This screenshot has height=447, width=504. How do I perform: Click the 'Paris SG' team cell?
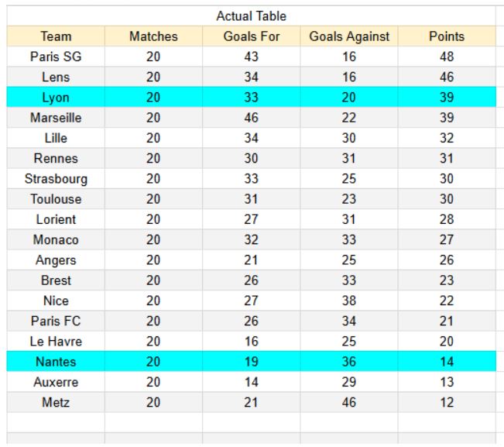pos(56,57)
